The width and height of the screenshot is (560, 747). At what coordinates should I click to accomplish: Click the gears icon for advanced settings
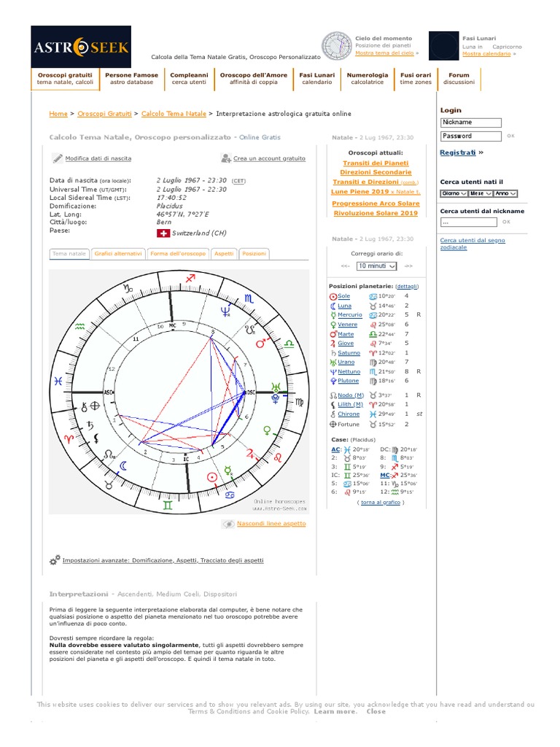point(55,560)
